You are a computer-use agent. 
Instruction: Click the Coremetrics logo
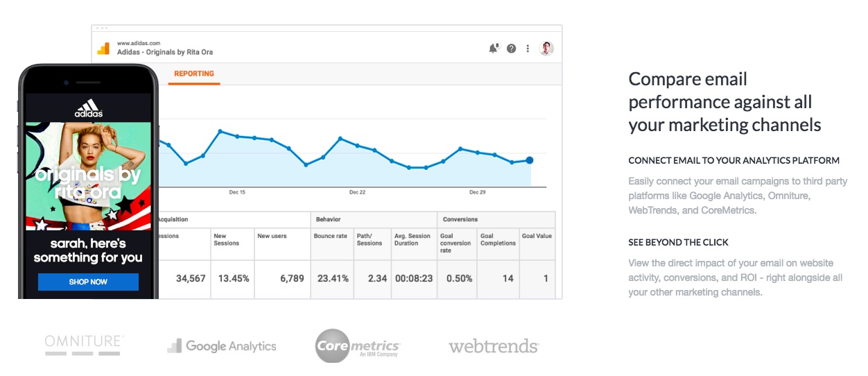tap(358, 345)
